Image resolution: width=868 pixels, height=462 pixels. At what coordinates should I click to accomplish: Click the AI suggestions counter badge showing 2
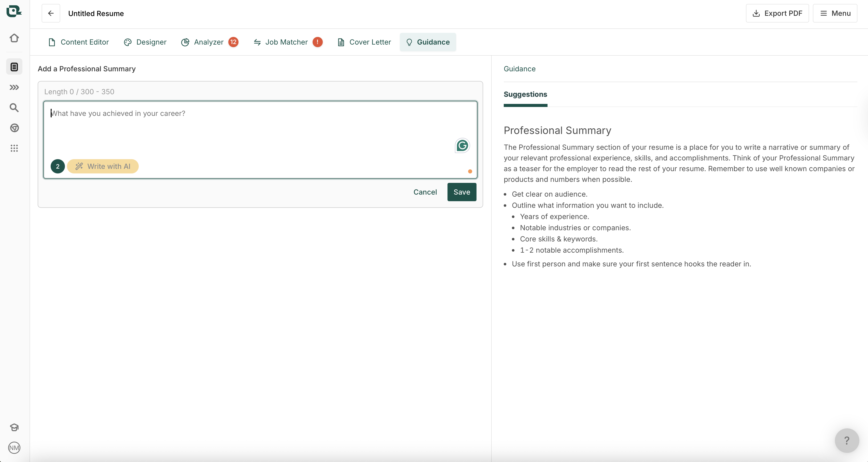[57, 166]
